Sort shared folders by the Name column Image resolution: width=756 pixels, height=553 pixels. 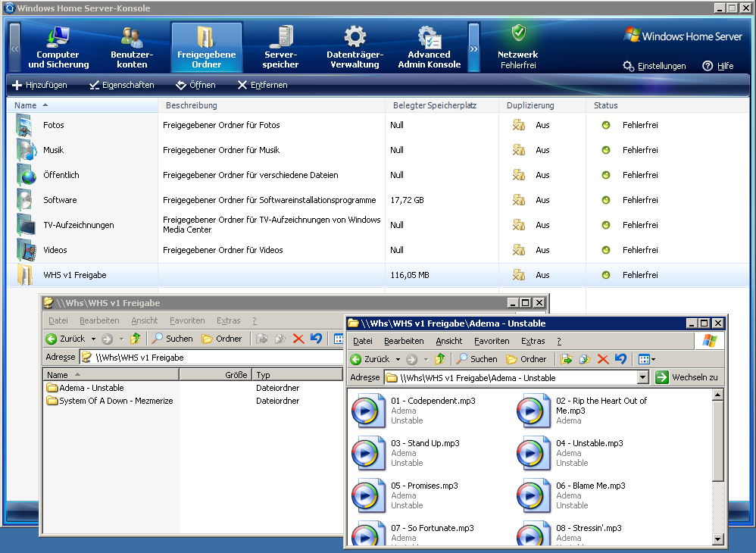pos(83,105)
